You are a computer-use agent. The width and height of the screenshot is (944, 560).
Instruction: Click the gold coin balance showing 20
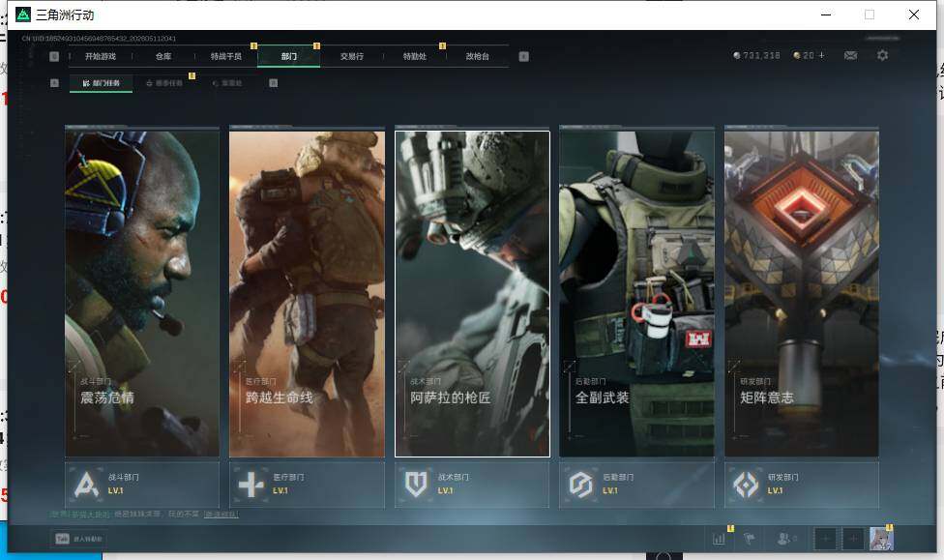804,55
